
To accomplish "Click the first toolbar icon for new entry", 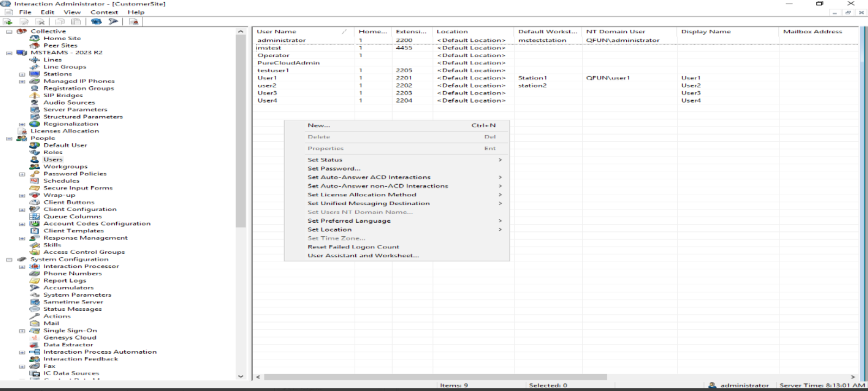I will 8,22.
